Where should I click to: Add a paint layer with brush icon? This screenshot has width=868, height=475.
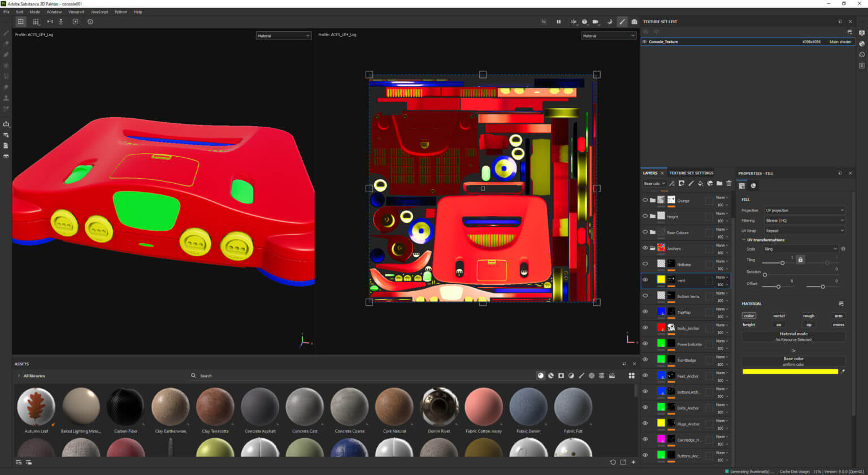(x=691, y=183)
